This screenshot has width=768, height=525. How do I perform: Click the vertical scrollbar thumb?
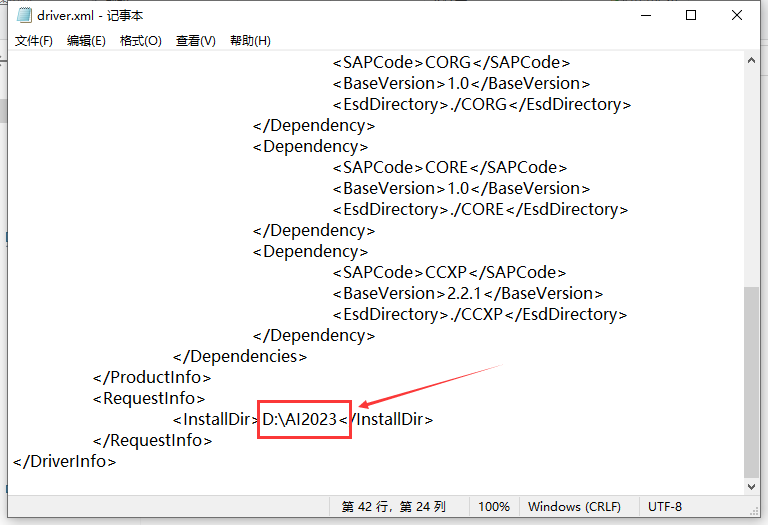coord(751,382)
